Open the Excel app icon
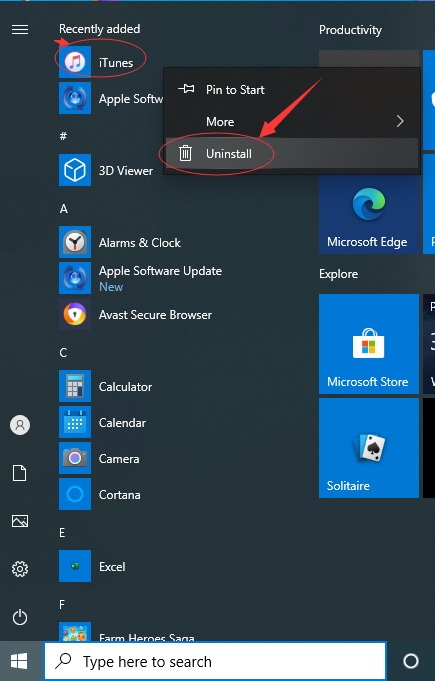Screen dimensions: 435x681 [75, 566]
